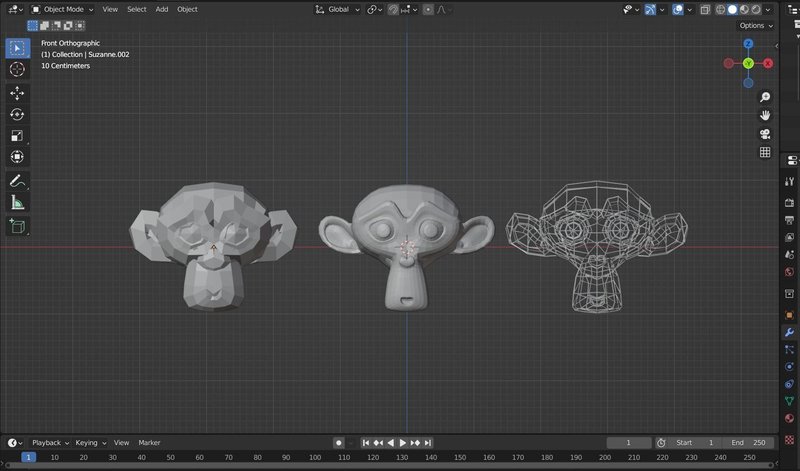Image resolution: width=800 pixels, height=471 pixels.
Task: Open the Particles properties tab
Action: [789, 350]
